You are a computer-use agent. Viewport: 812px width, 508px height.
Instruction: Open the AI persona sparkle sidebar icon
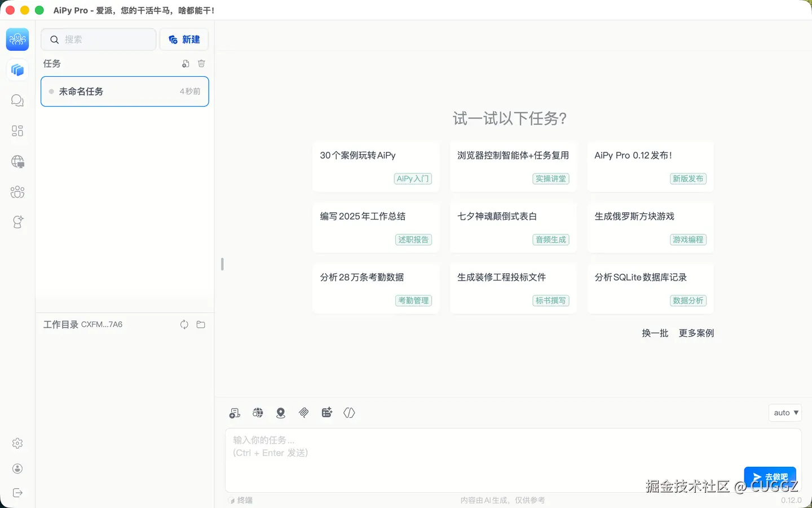click(x=17, y=222)
